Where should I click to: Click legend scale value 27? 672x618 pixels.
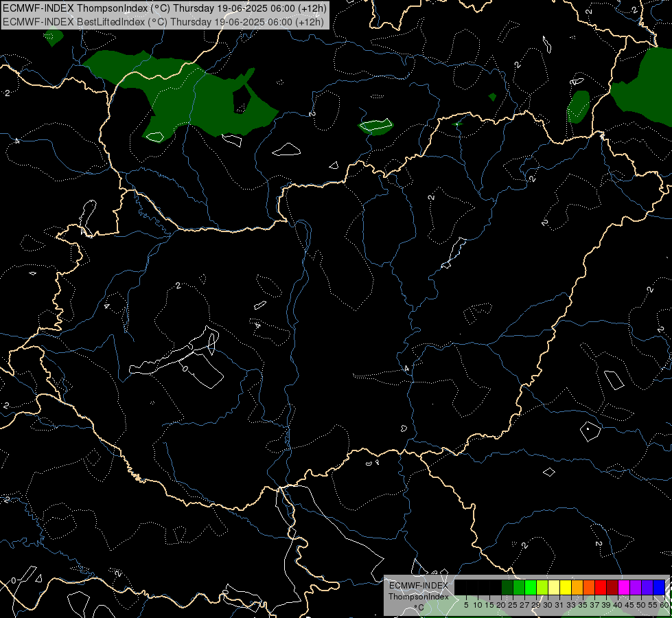tap(524, 605)
